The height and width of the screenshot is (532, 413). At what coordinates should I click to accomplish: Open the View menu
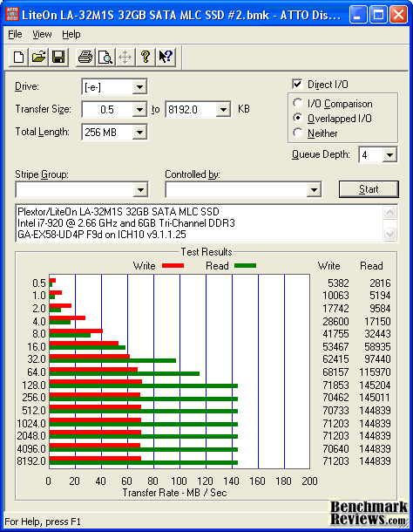coord(42,34)
